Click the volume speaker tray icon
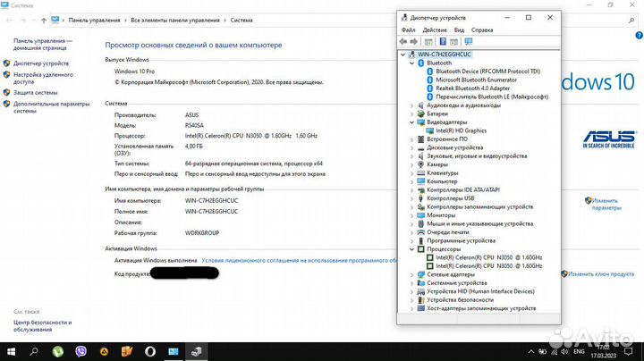Screen dimensions: 644x361 pos(564,351)
